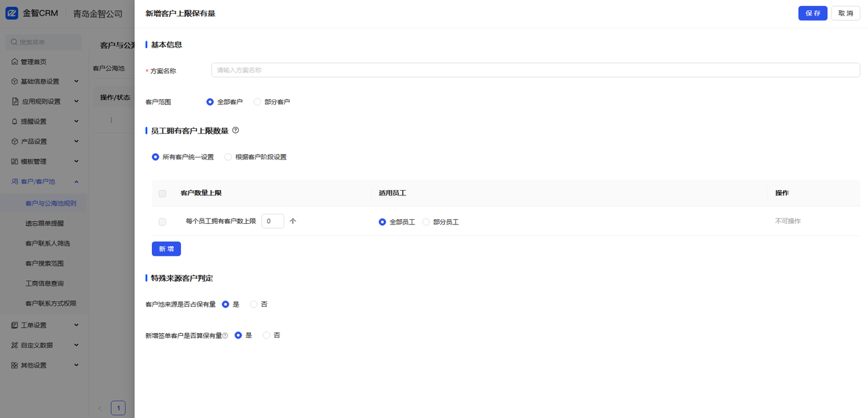Click 适用员工 column header
The image size is (868, 418).
(392, 193)
